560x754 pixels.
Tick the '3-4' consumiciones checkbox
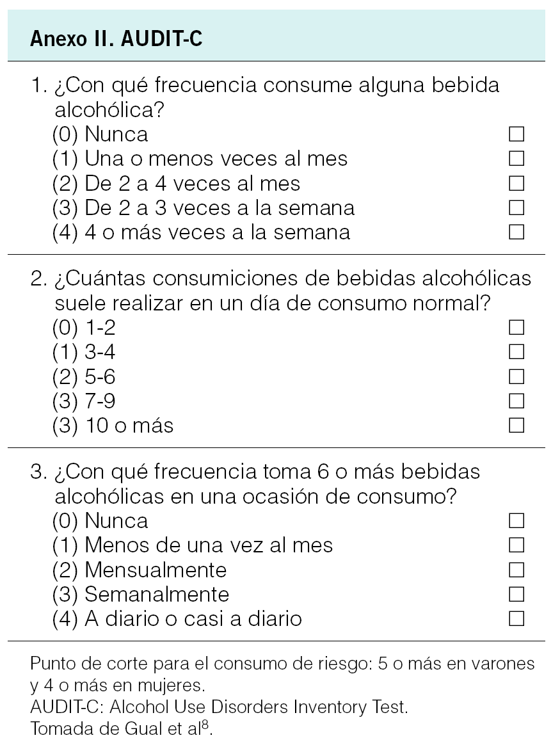pos(516,352)
